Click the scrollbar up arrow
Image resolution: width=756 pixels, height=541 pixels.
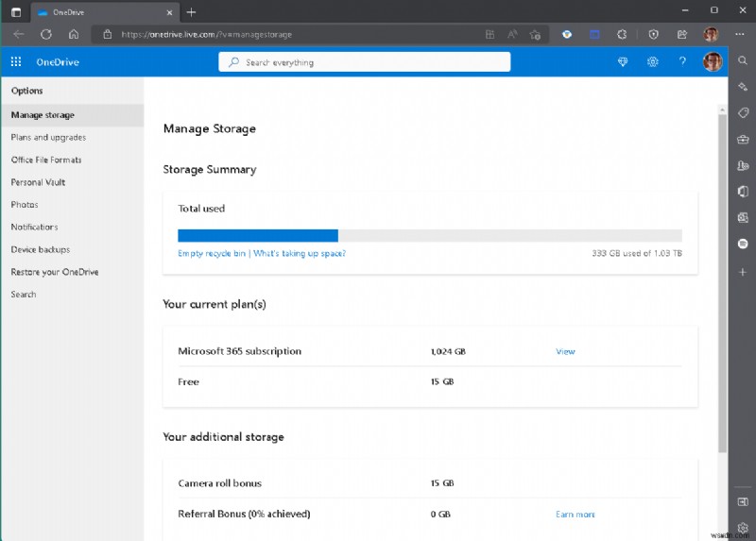[x=722, y=110]
